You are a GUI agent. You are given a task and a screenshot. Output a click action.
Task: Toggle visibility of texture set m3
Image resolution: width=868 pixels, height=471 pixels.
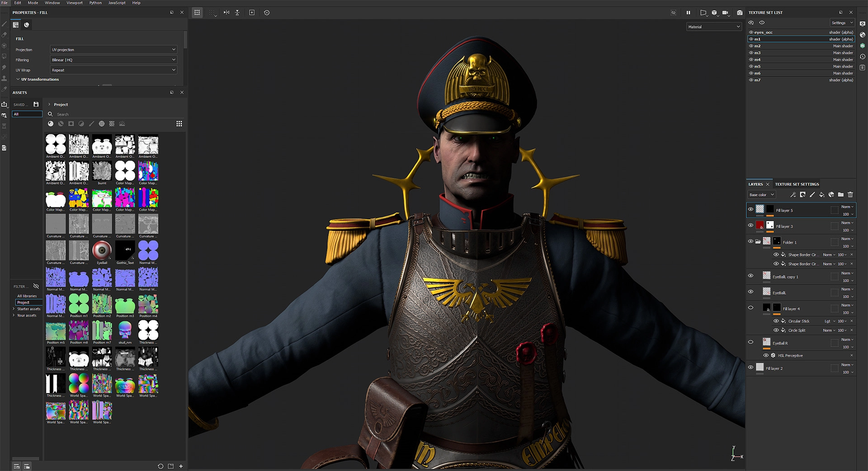[x=751, y=53]
